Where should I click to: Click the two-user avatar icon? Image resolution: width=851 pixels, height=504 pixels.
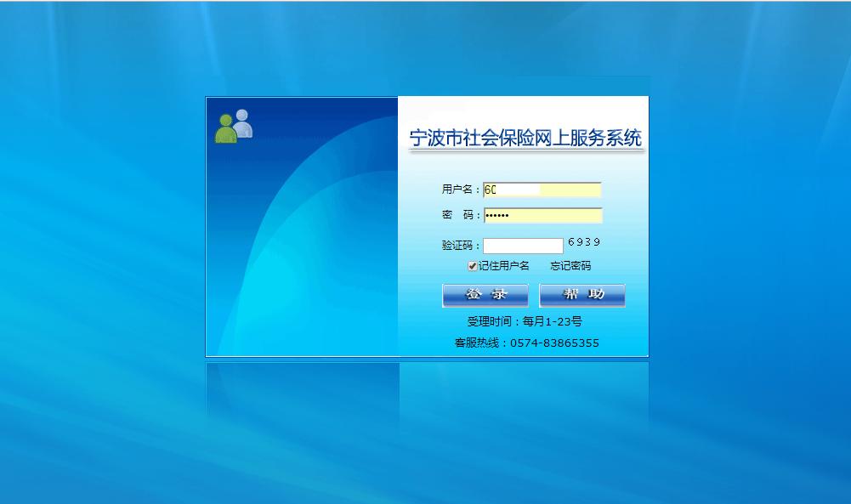tap(234, 127)
